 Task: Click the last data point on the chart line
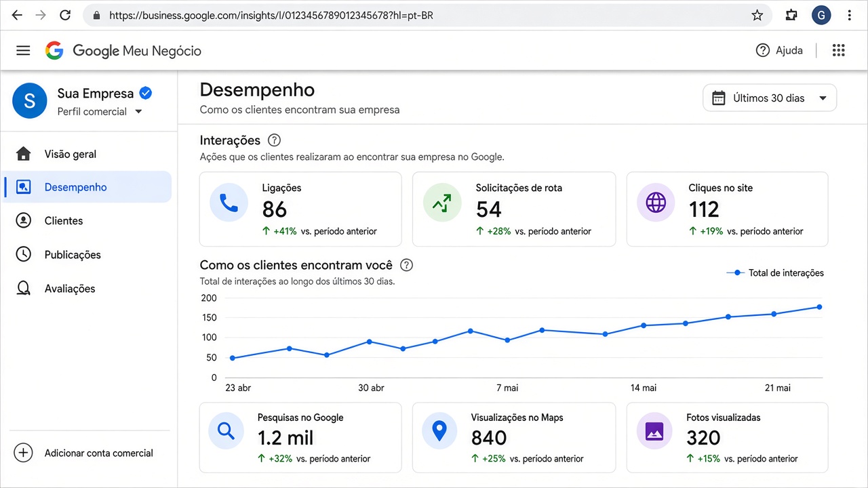click(x=819, y=307)
